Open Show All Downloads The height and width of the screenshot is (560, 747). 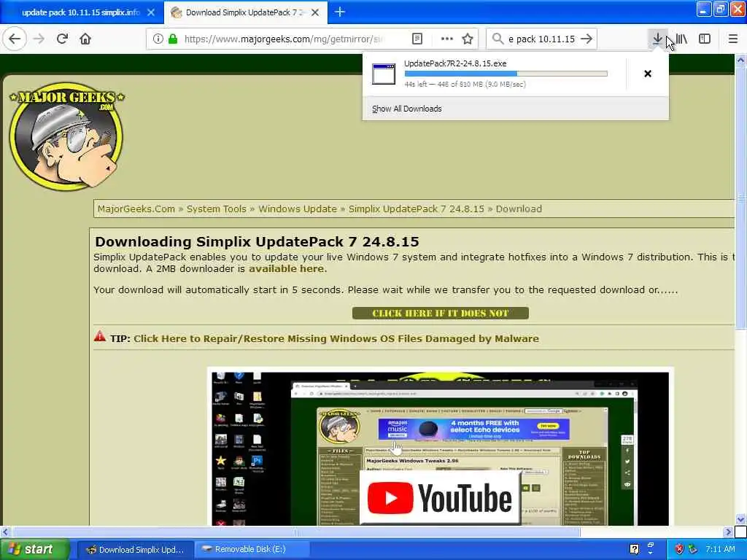point(407,109)
